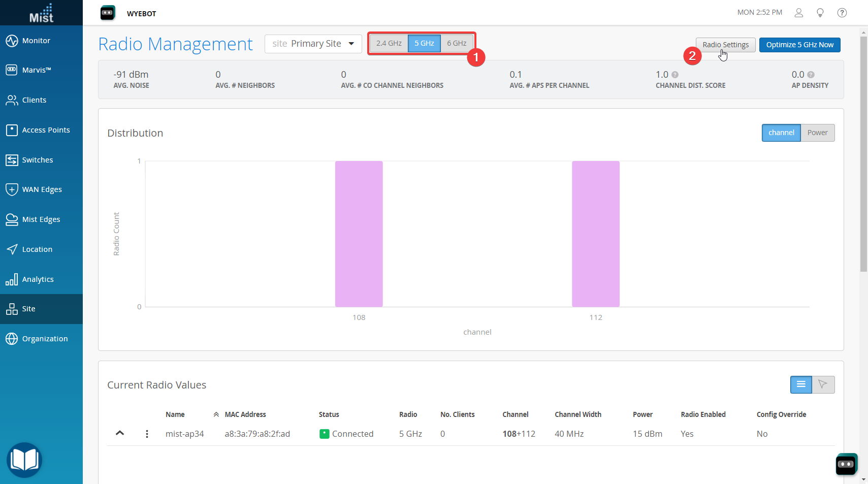Open the Access Points page

pyautogui.click(x=41, y=130)
